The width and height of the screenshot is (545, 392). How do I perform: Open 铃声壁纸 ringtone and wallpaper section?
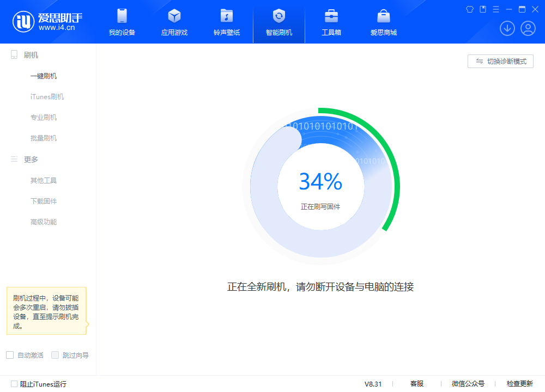226,22
